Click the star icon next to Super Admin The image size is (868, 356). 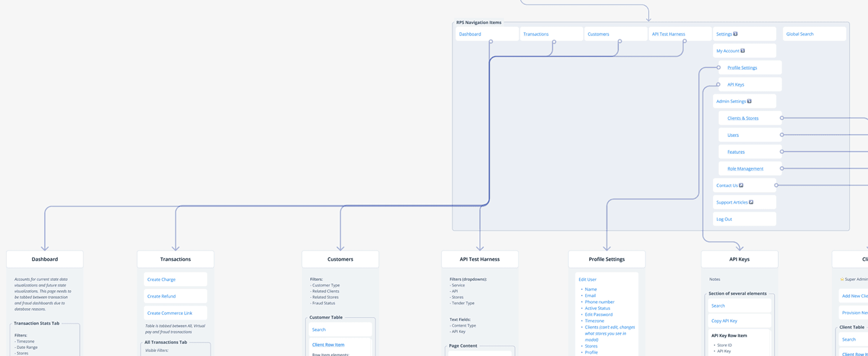[842, 279]
